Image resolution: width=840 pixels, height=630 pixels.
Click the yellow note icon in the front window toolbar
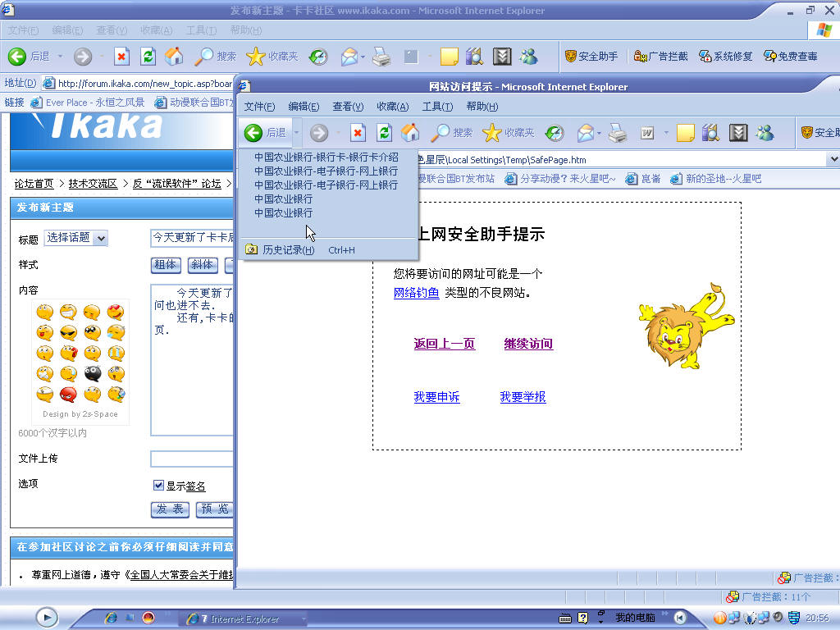[x=685, y=133]
